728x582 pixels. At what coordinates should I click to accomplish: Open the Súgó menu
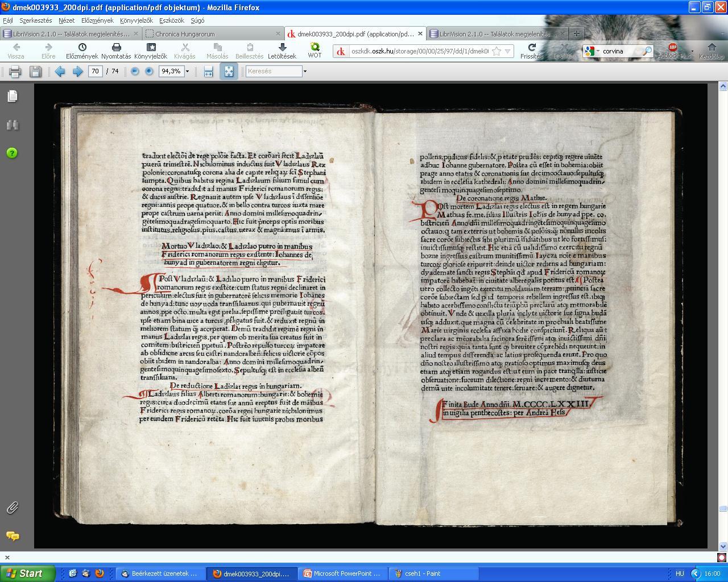(197, 20)
